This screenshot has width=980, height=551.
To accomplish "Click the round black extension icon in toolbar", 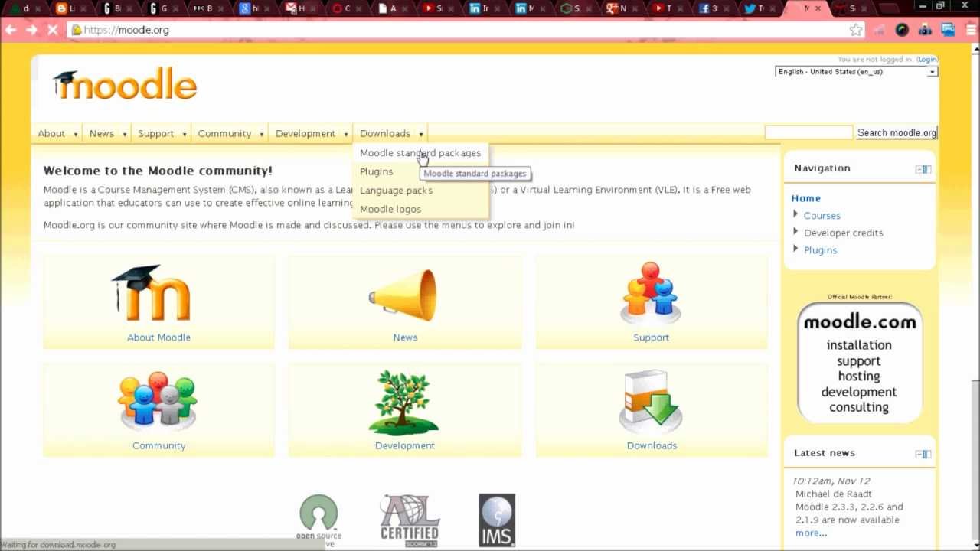I will [902, 30].
